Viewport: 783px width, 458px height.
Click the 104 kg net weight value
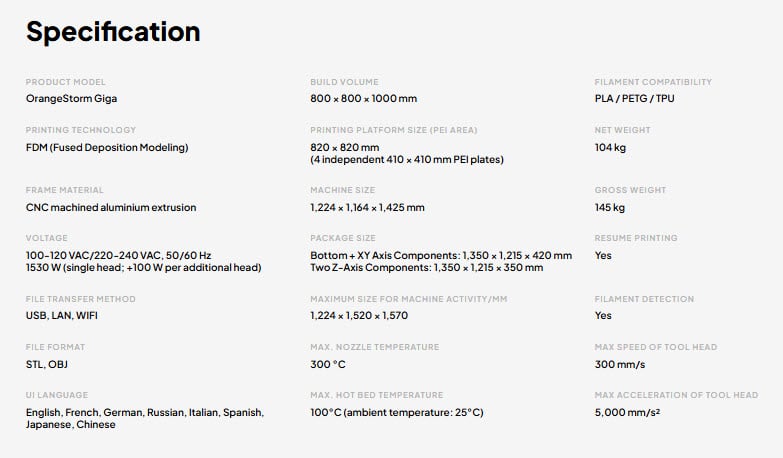[x=610, y=147]
